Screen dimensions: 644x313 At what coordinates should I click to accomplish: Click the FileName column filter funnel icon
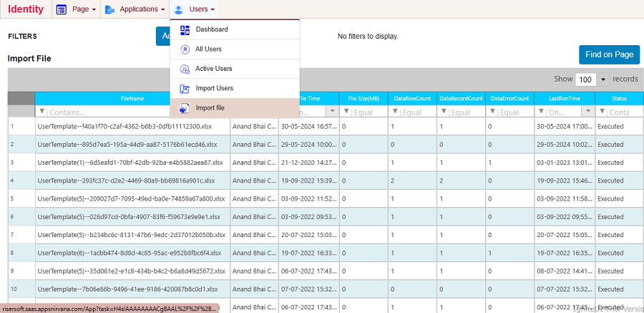pos(42,112)
